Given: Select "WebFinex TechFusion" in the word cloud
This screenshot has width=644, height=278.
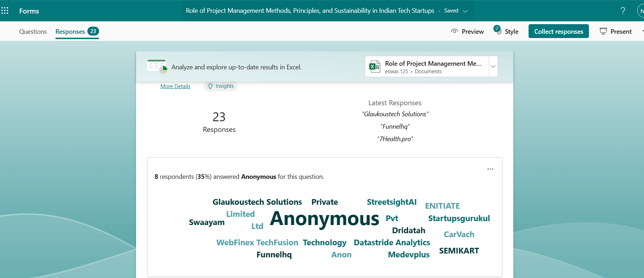Looking at the screenshot, I should pos(257,242).
